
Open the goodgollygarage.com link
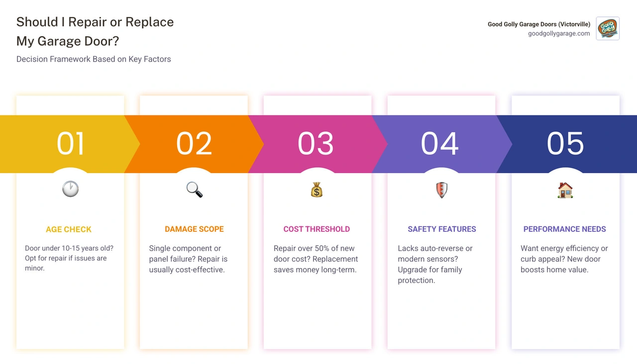point(559,33)
